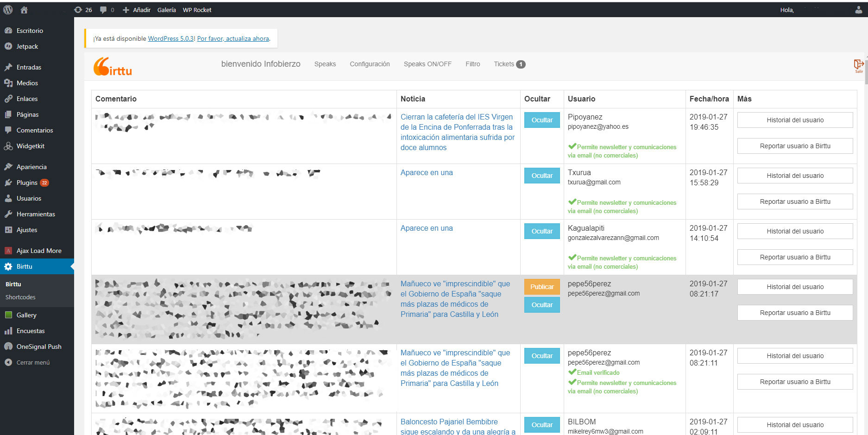Open Historial del usuario for Kagualapiti

click(x=795, y=231)
